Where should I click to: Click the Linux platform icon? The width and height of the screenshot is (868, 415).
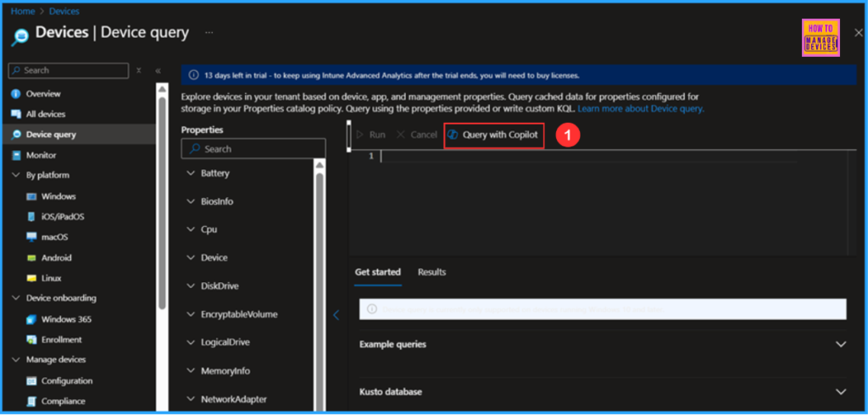click(x=31, y=279)
